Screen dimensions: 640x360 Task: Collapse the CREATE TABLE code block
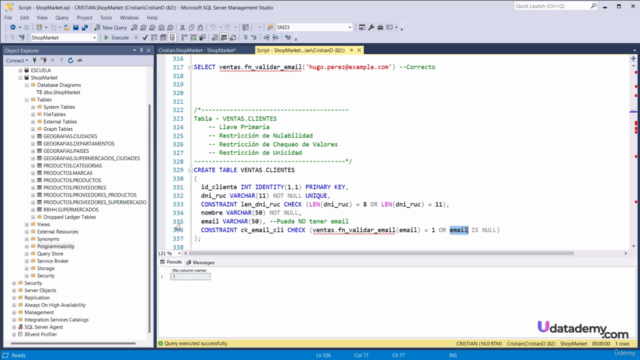click(x=190, y=170)
